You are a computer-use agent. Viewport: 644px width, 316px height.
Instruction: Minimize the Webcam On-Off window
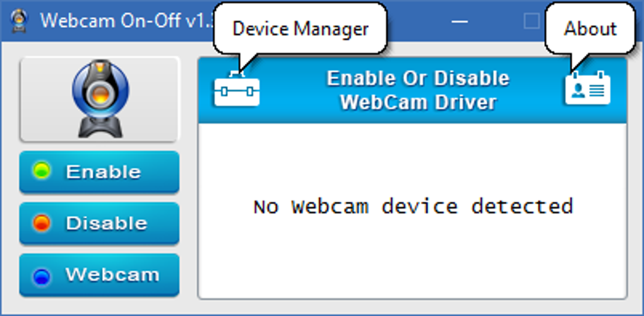click(x=461, y=21)
